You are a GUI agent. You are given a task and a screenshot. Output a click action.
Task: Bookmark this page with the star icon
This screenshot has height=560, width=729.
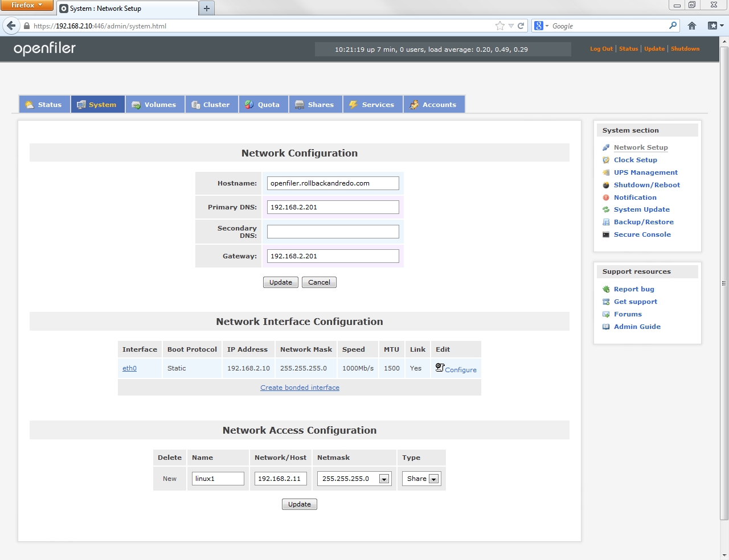pyautogui.click(x=500, y=26)
